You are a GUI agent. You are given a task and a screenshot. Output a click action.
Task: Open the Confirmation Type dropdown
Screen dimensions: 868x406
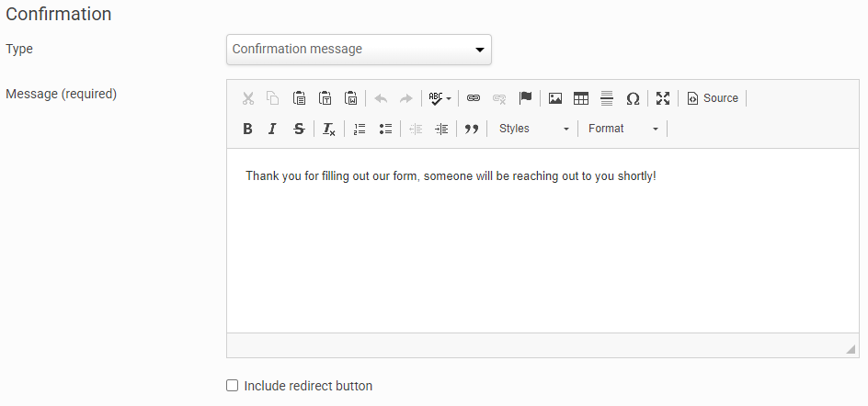[359, 50]
